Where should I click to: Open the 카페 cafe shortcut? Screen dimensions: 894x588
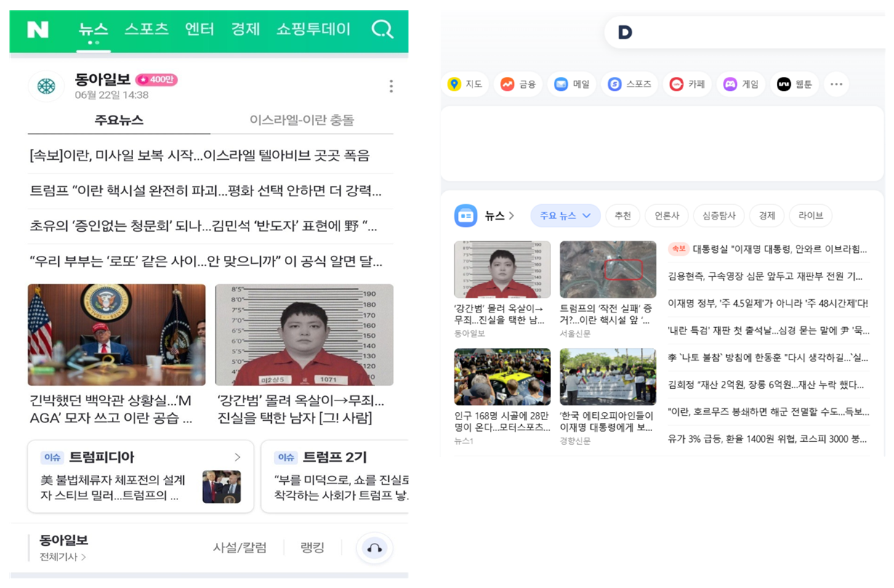point(687,84)
